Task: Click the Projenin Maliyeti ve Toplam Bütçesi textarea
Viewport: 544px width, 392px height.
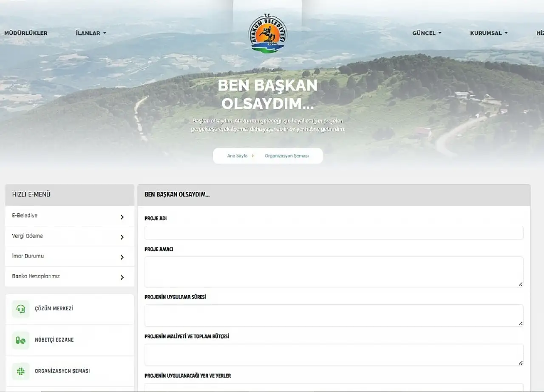Action: [x=334, y=355]
